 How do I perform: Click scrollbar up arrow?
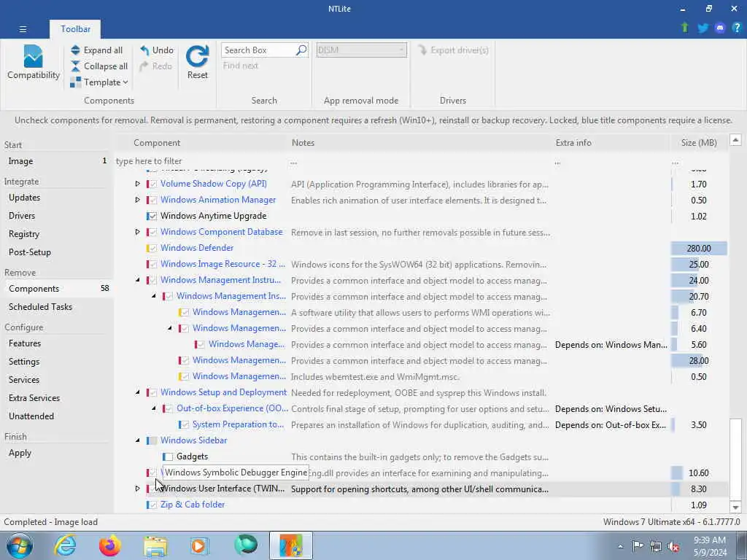coord(735,140)
